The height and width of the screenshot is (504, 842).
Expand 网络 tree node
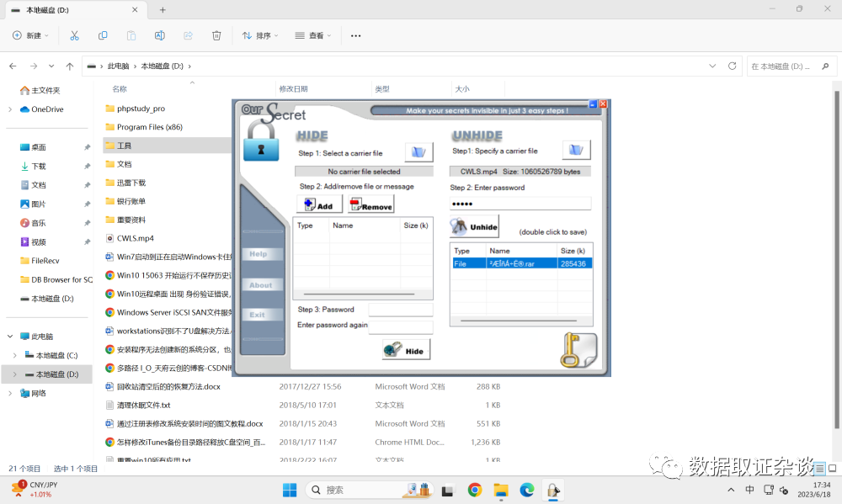click(x=10, y=393)
